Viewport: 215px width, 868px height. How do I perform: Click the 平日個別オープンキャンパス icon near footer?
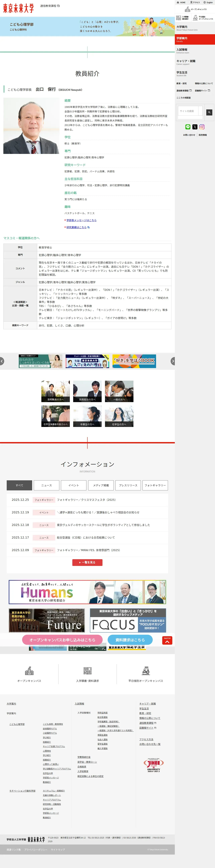pos(146,670)
